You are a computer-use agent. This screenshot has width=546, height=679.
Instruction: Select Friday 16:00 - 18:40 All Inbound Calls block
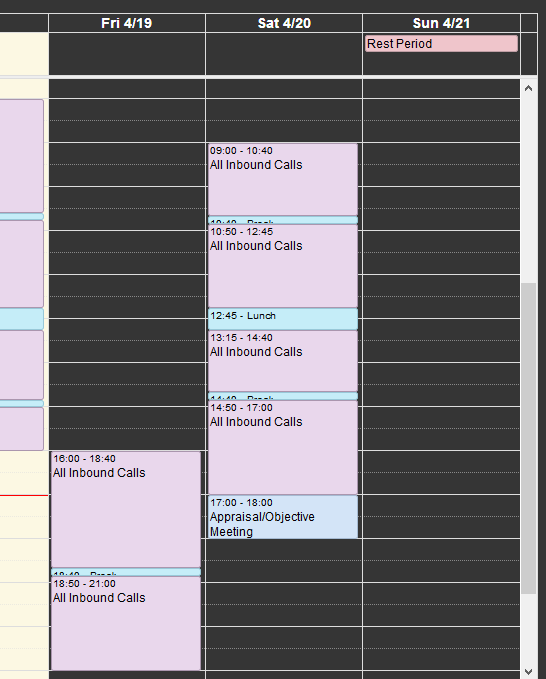click(126, 510)
